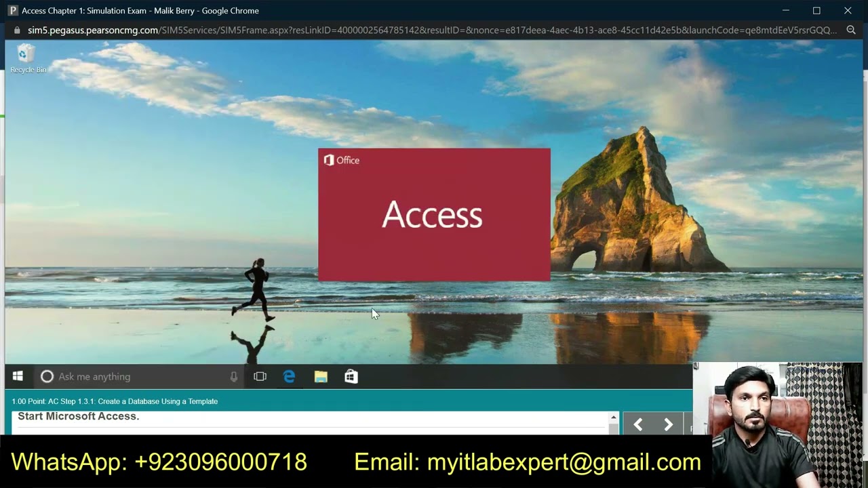
Task: Click the secure lock icon in address bar
Action: [x=18, y=30]
